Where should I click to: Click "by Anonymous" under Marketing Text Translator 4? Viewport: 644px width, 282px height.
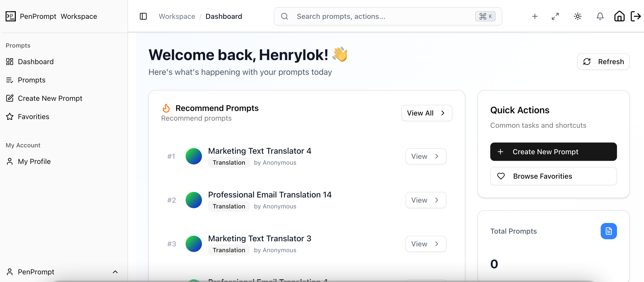point(275,163)
